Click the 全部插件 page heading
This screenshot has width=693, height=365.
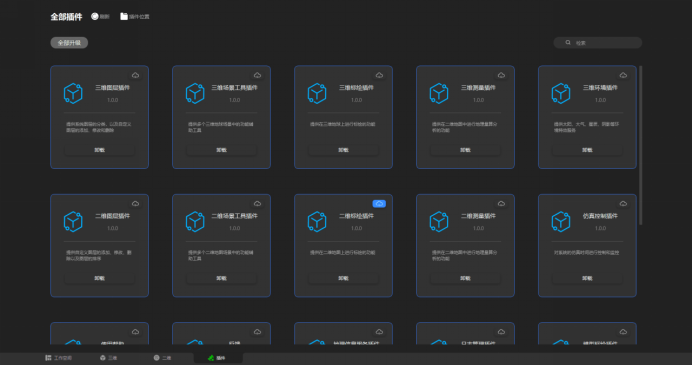66,17
